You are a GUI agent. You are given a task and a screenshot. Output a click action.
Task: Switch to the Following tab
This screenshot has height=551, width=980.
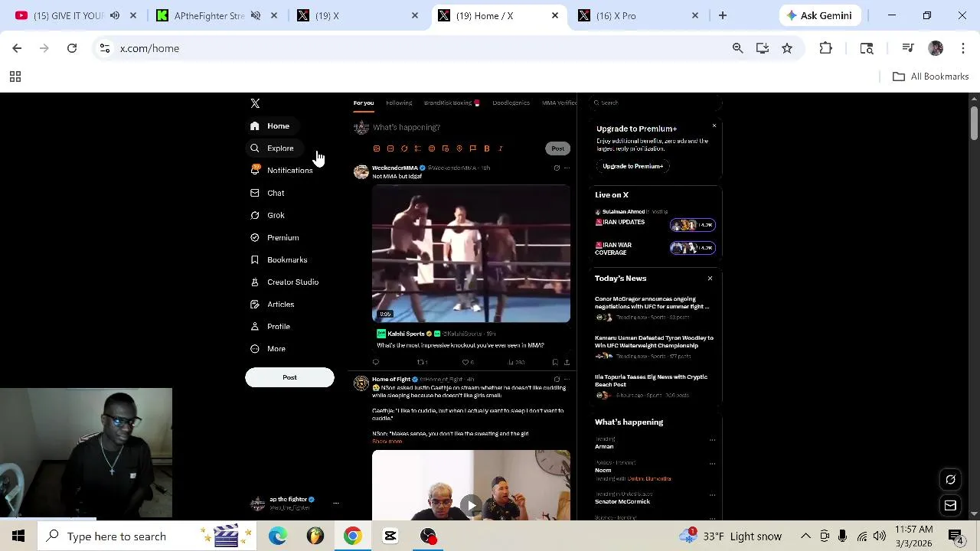pyautogui.click(x=399, y=103)
